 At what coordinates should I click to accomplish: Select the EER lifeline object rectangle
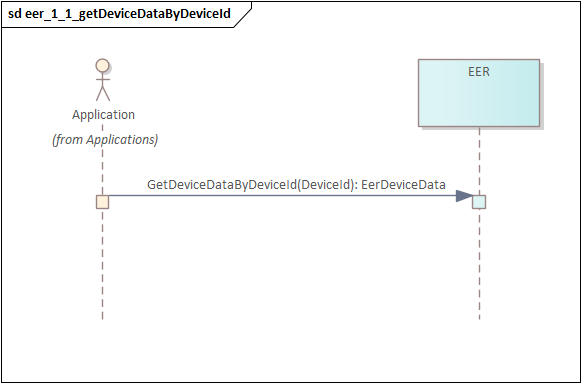479,93
